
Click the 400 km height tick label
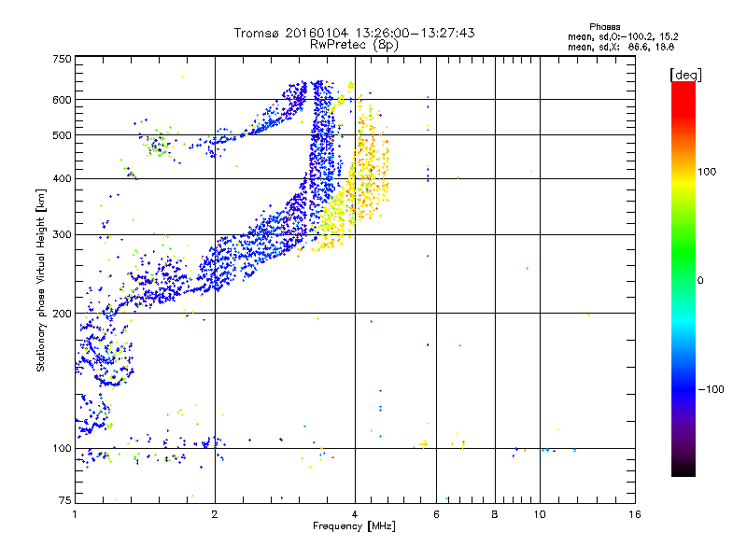[x=62, y=178]
